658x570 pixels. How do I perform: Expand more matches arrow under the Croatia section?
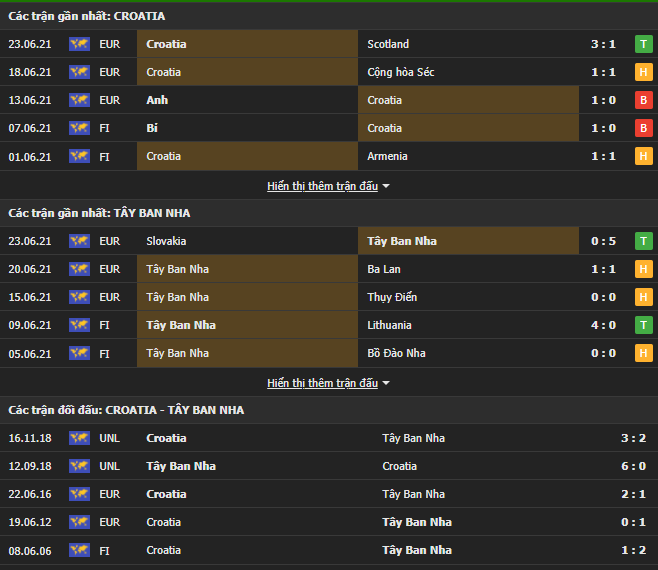point(386,186)
